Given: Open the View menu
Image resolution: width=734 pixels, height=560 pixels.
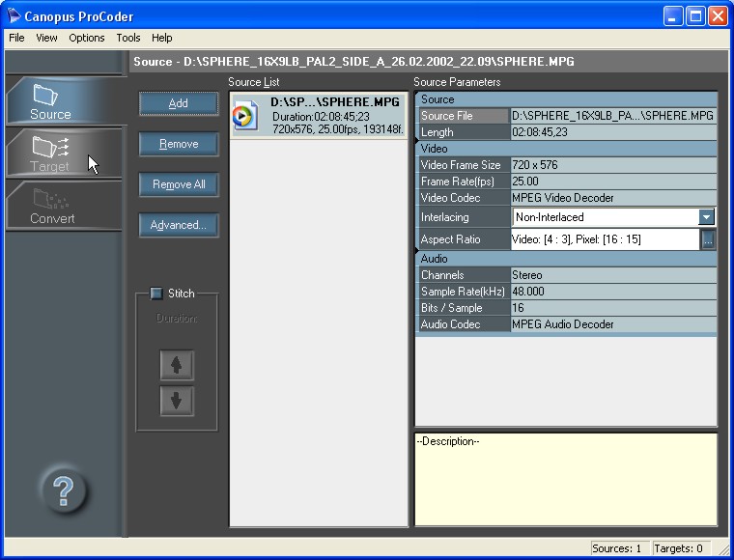Looking at the screenshot, I should coord(46,38).
